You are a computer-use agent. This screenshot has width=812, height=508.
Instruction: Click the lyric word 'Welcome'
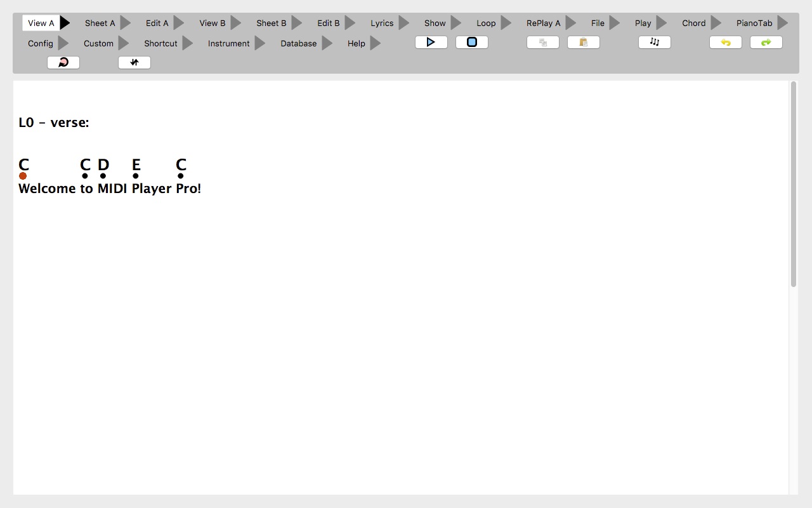(47, 189)
